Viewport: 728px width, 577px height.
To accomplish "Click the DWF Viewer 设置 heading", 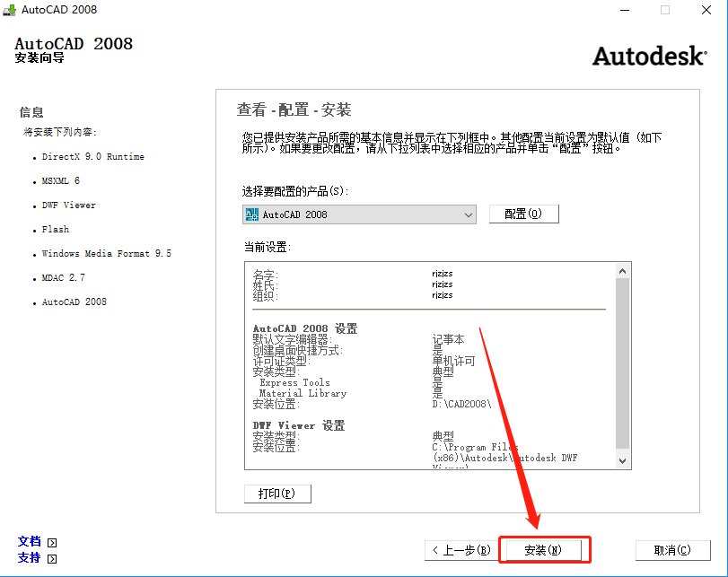I will coord(299,425).
